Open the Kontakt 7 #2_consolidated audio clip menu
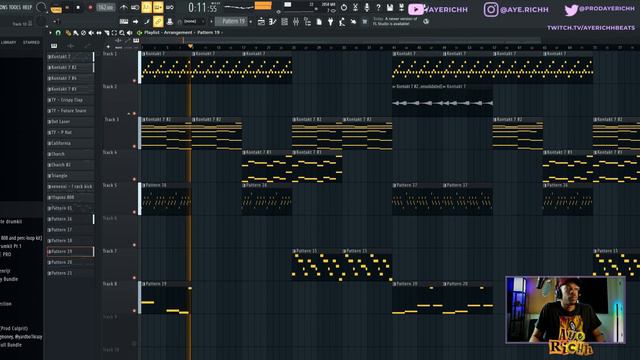This screenshot has height=360, width=640. 394,87
